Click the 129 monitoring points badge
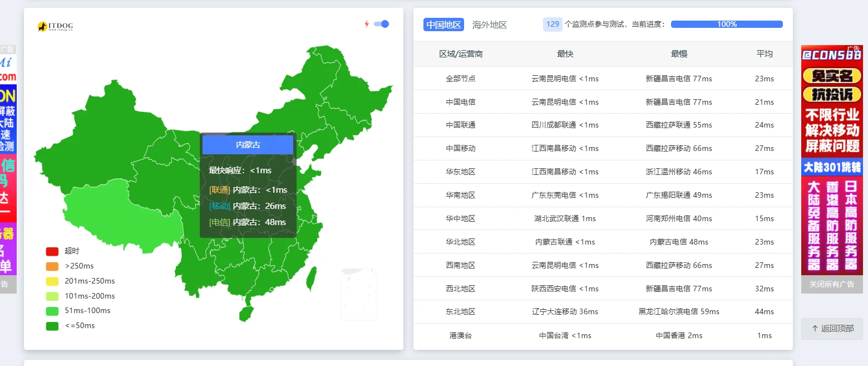 click(x=552, y=25)
